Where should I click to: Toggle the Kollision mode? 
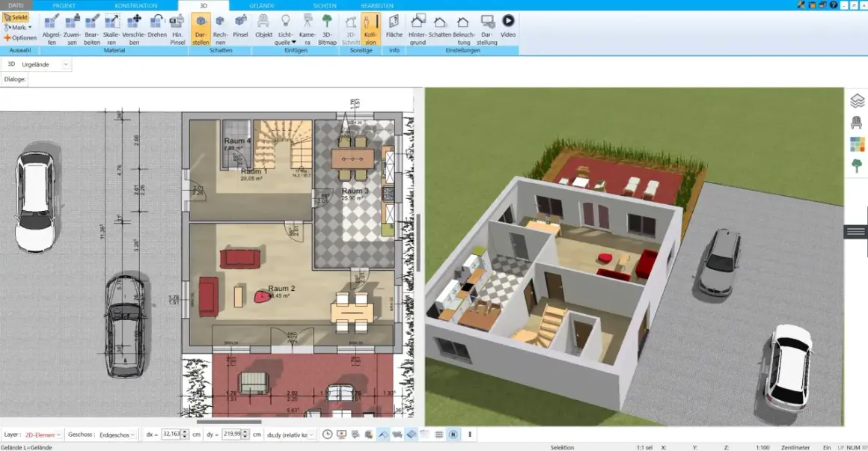(x=370, y=29)
